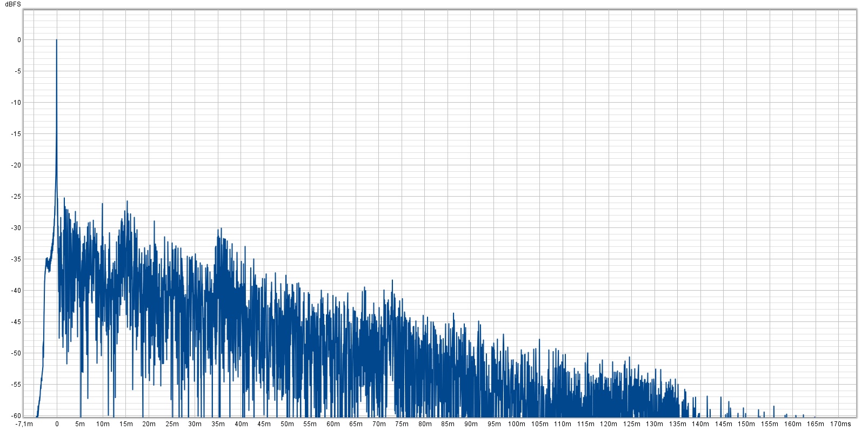The width and height of the screenshot is (868, 430).
Task: Click the -20 vertical axis label
Action: (16, 165)
